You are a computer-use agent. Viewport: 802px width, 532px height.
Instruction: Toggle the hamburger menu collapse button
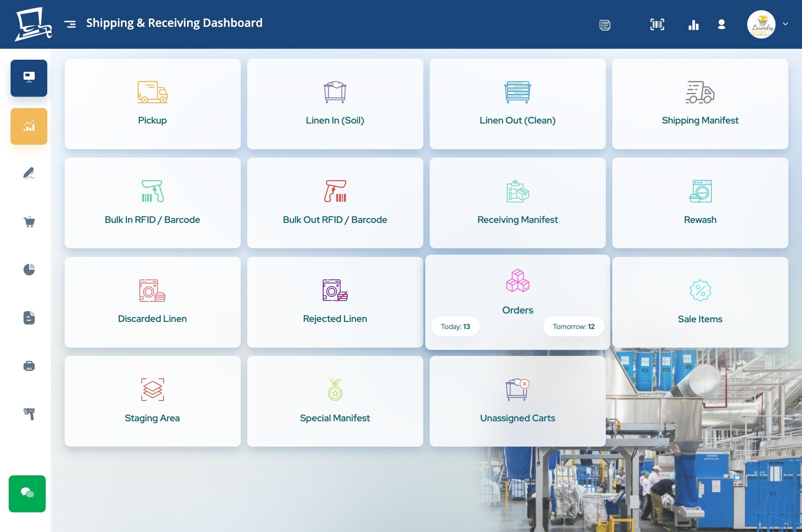click(70, 24)
